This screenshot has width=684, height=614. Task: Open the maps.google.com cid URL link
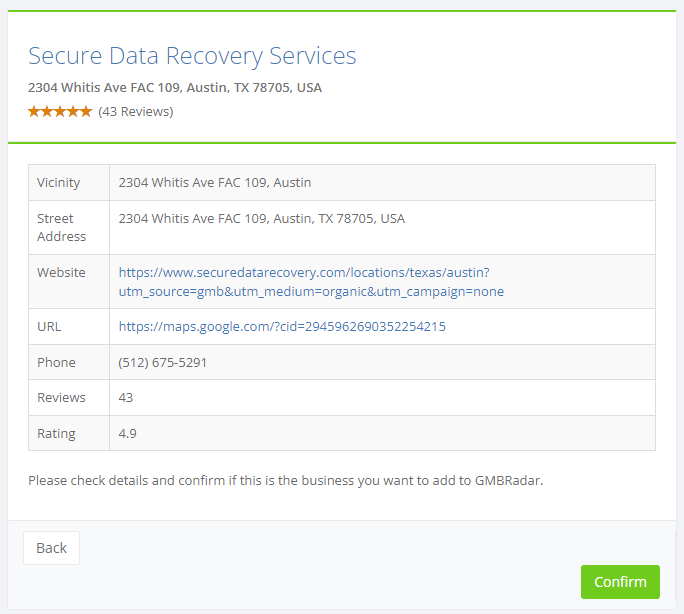click(282, 327)
